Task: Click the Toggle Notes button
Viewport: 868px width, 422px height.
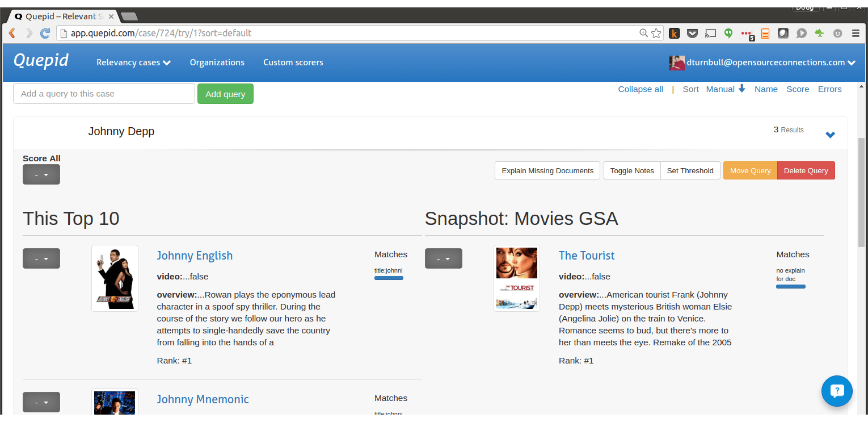Action: (x=632, y=170)
